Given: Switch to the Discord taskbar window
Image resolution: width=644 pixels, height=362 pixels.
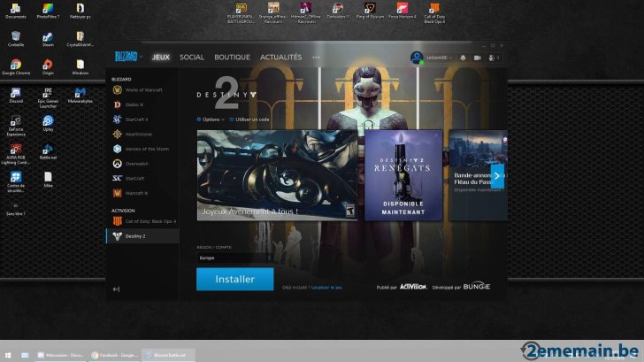Looking at the screenshot, I should click(x=60, y=355).
